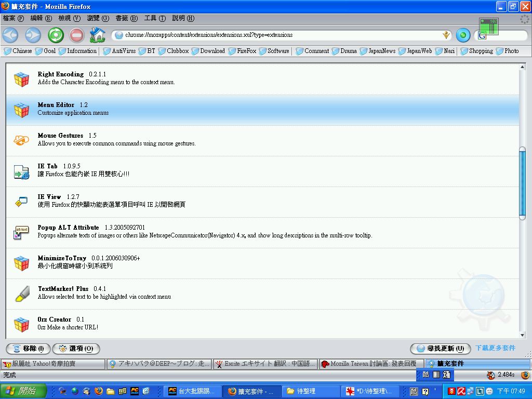This screenshot has height=399, width=532.
Task: Go to the home page via house icon
Action: [x=97, y=35]
